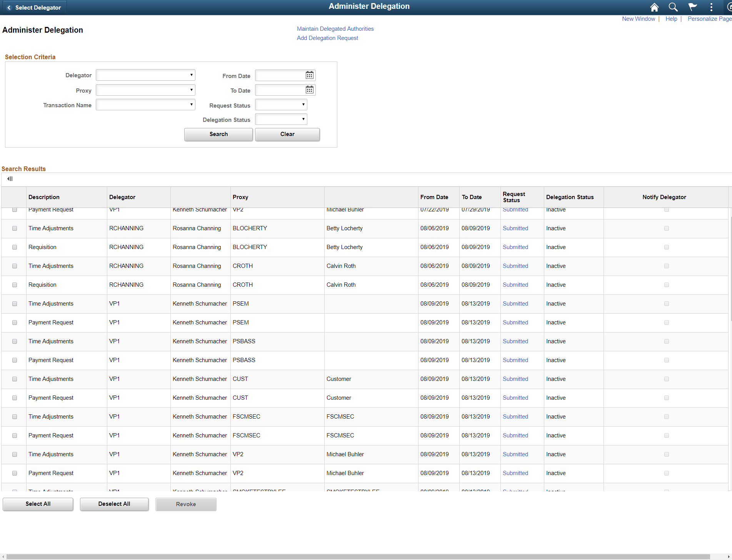This screenshot has height=560, width=732.
Task: Open the calendar picker for To Date
Action: point(309,90)
